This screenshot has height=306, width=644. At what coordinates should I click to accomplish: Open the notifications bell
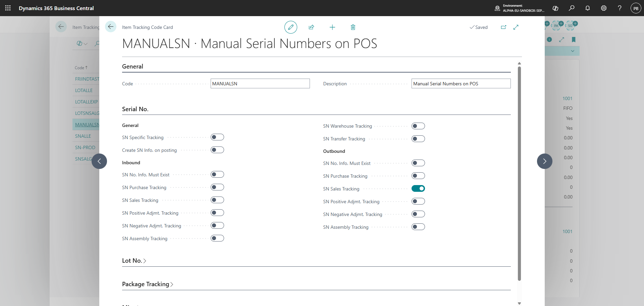tap(588, 8)
